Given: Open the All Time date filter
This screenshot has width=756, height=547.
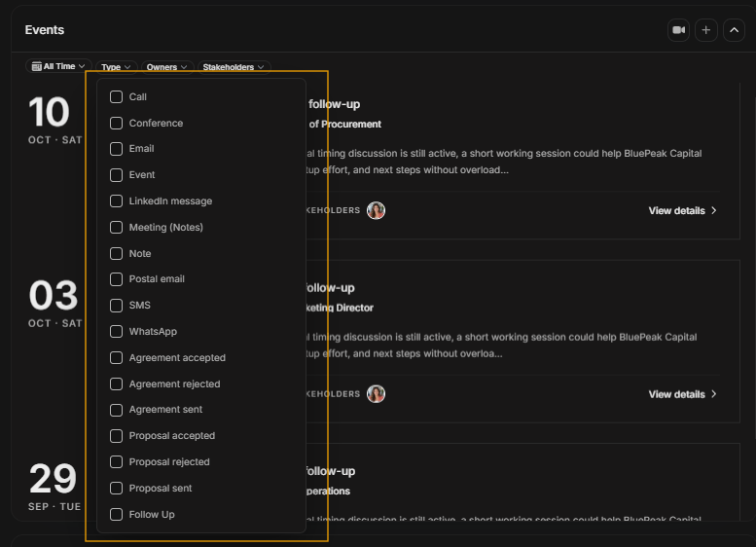Looking at the screenshot, I should [x=58, y=66].
